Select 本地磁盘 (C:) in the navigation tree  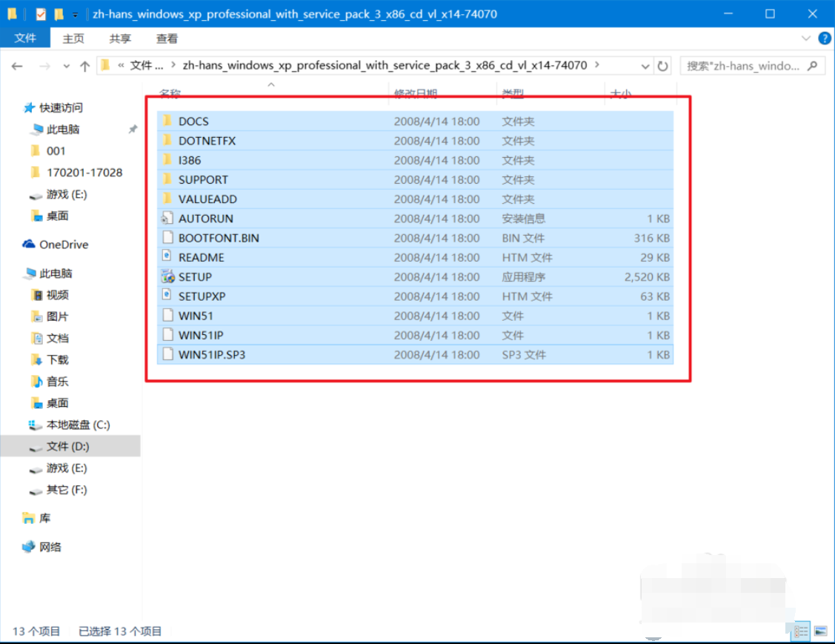78,425
